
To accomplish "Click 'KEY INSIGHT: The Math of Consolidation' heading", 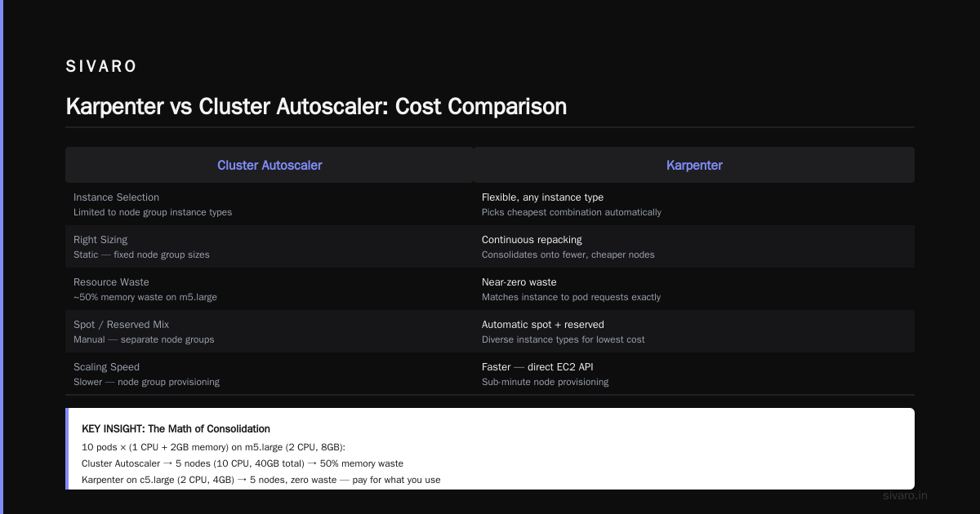I will pyautogui.click(x=176, y=429).
